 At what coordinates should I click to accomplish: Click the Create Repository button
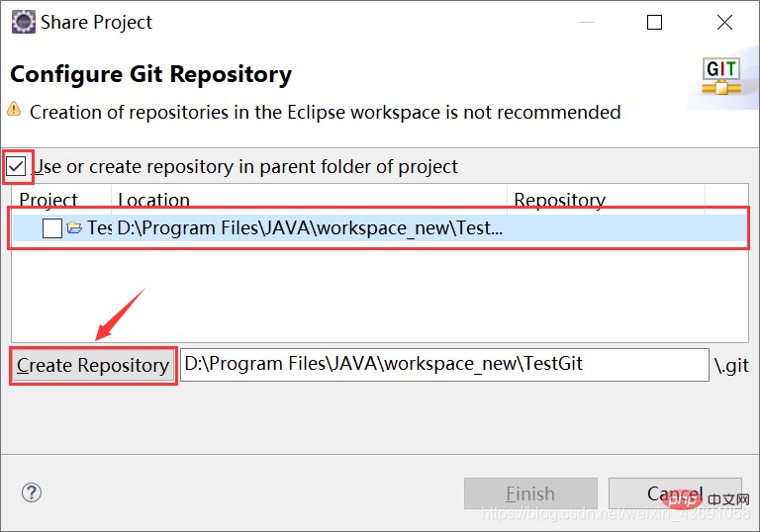click(93, 365)
